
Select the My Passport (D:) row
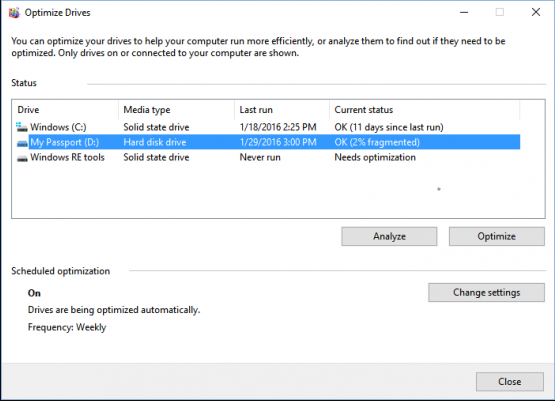[x=266, y=142]
